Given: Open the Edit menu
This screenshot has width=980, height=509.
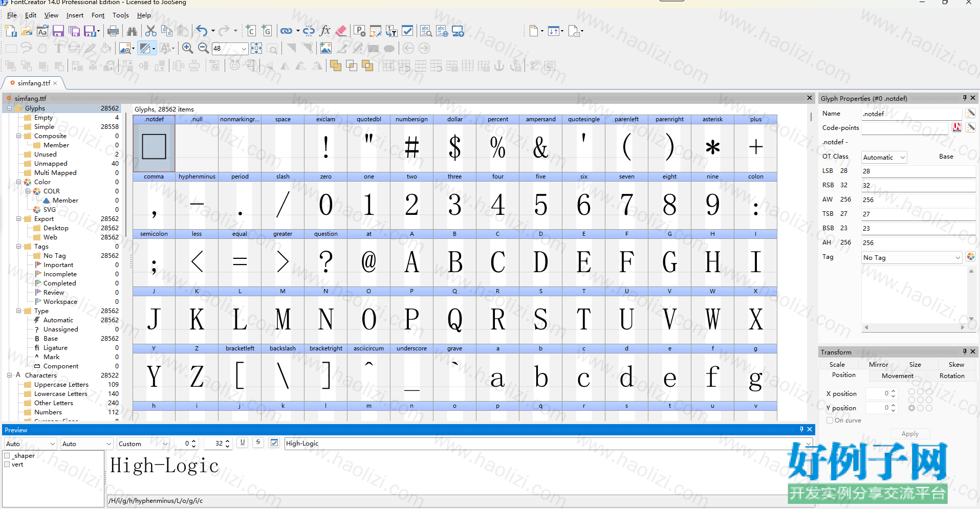Looking at the screenshot, I should click(31, 15).
